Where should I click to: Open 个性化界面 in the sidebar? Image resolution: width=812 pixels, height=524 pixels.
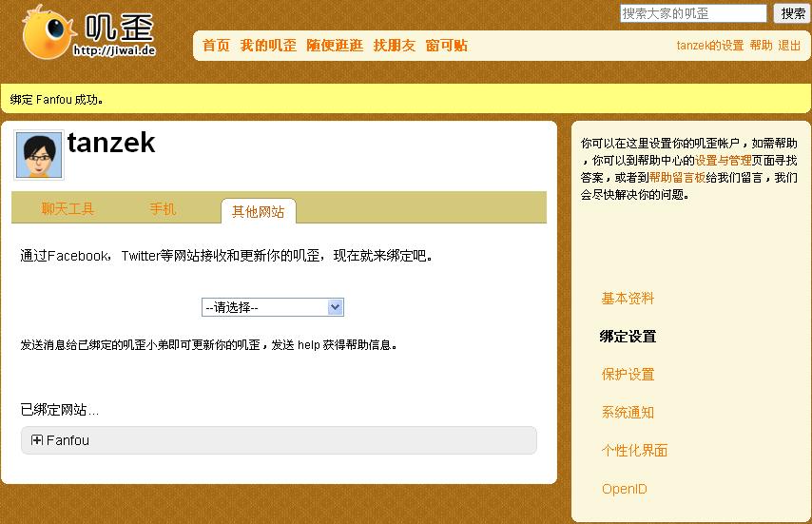[634, 451]
